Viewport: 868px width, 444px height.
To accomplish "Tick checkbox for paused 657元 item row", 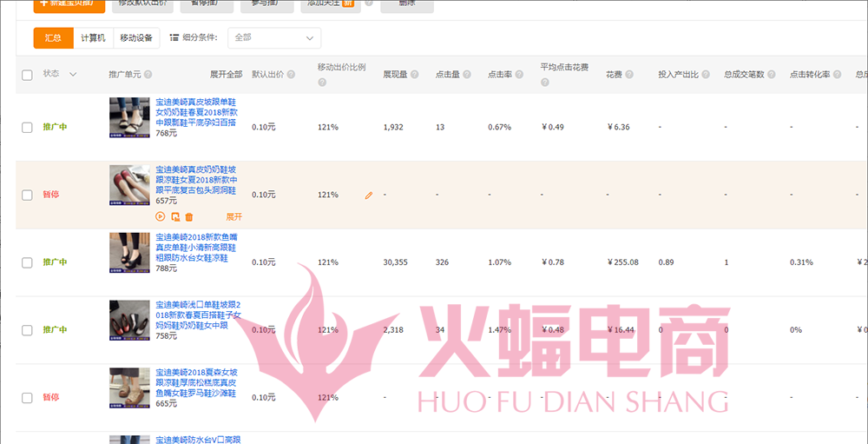I will pyautogui.click(x=27, y=195).
